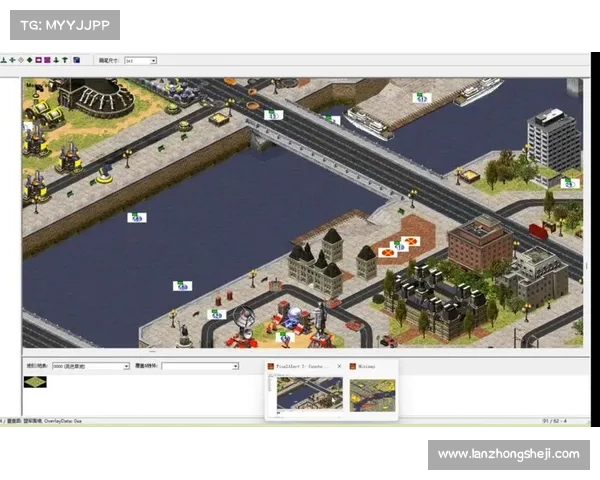This screenshot has height=480, width=600.
Task: Click the FinalAlert 2 preview title text
Action: pos(302,366)
